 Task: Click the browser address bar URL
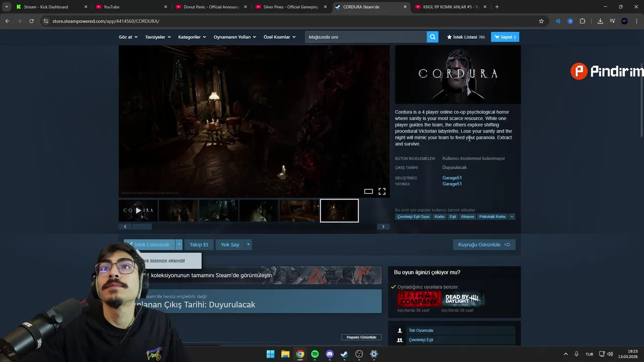click(106, 21)
